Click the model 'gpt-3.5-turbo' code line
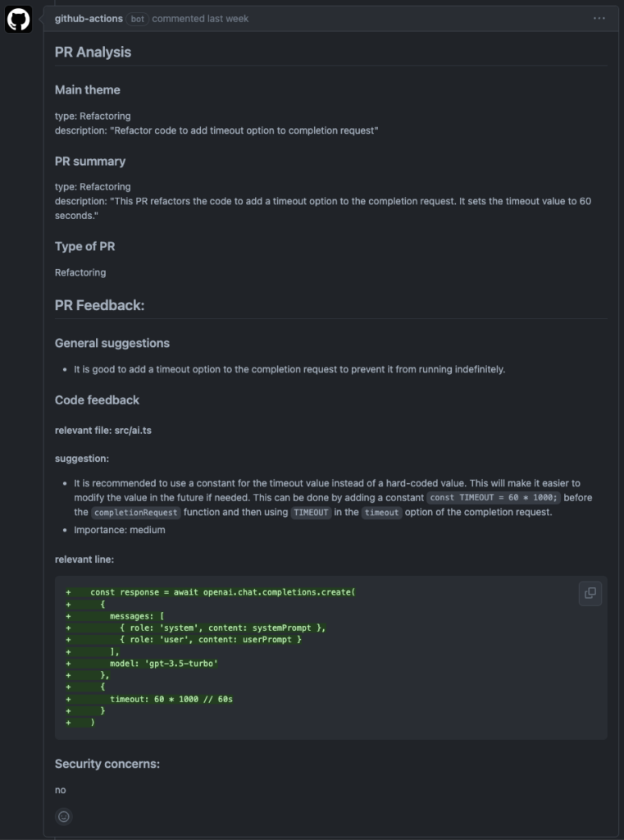 (x=164, y=663)
